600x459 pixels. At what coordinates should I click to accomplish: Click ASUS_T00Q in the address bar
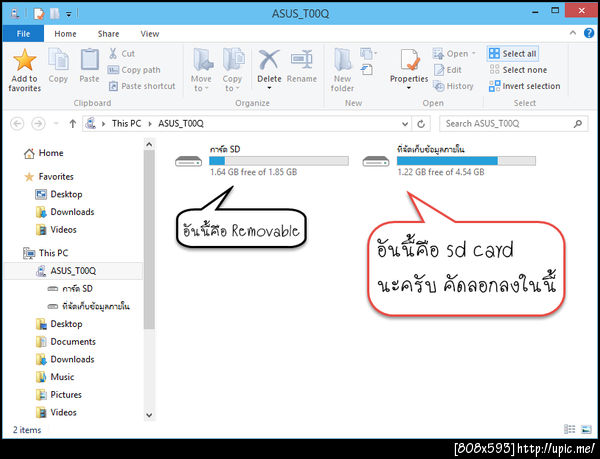click(181, 124)
